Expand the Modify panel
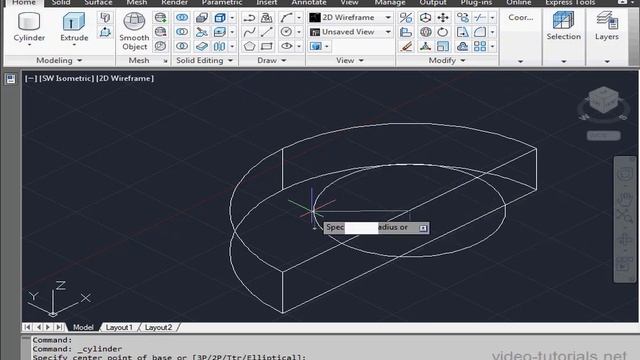 pos(447,60)
